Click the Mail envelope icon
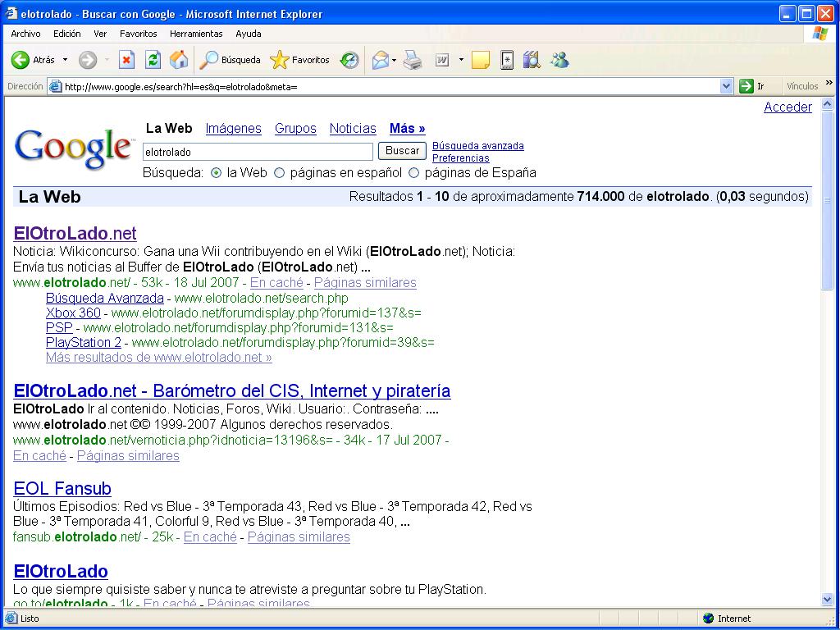The width and height of the screenshot is (840, 630). [x=381, y=60]
